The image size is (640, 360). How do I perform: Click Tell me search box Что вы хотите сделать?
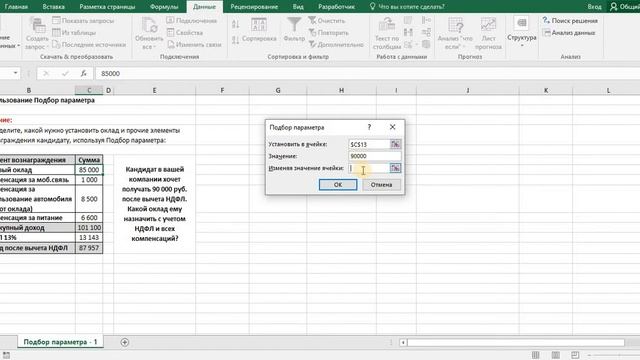pos(407,7)
